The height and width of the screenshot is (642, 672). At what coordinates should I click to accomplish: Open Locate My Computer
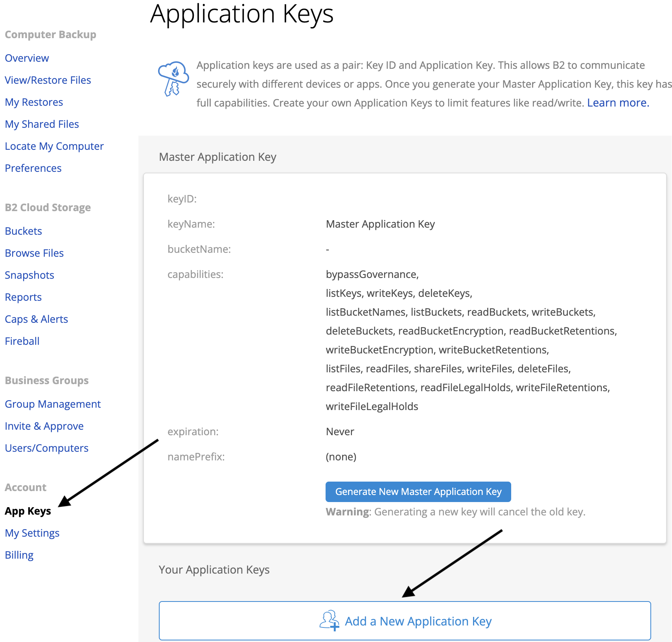54,146
